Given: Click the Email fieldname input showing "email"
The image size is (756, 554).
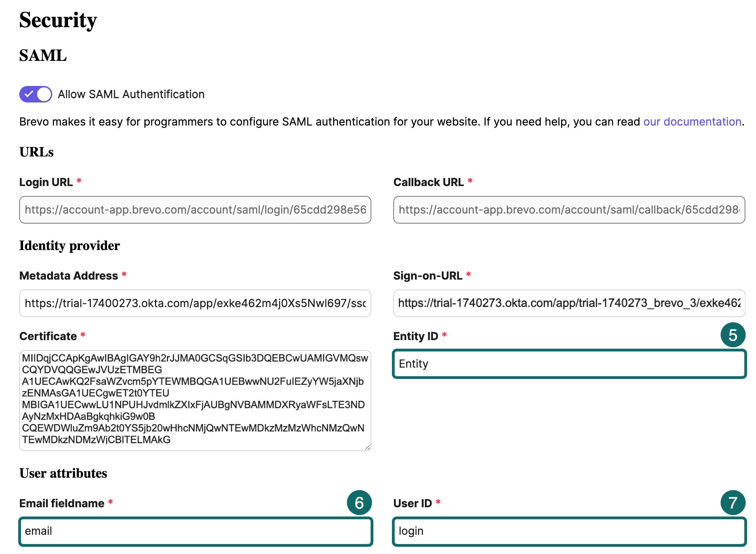Looking at the screenshot, I should click(195, 531).
